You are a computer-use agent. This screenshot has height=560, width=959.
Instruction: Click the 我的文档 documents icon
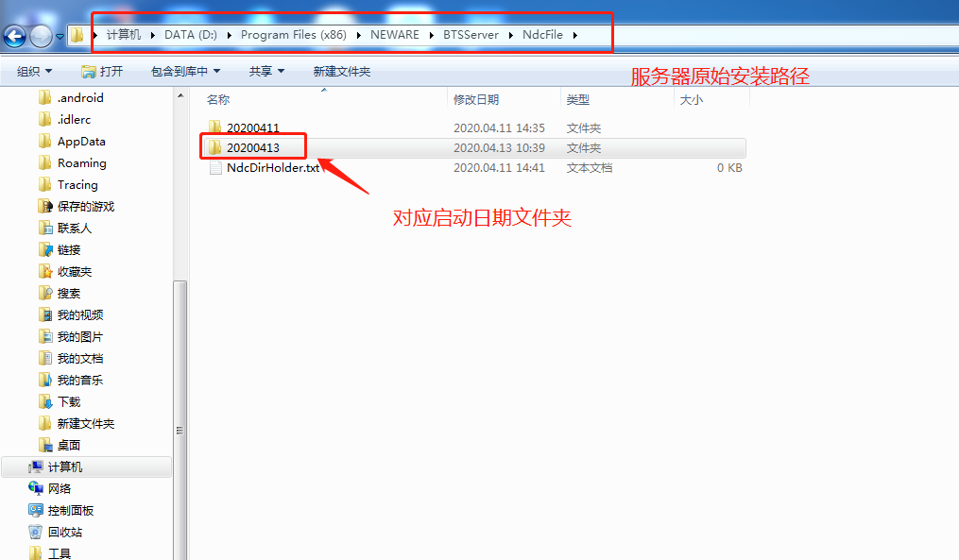pos(44,358)
